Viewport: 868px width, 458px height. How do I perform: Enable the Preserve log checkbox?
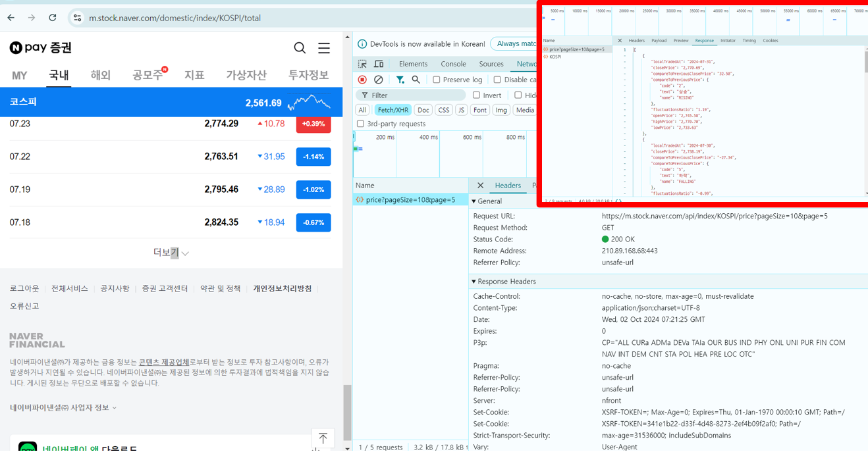click(437, 80)
